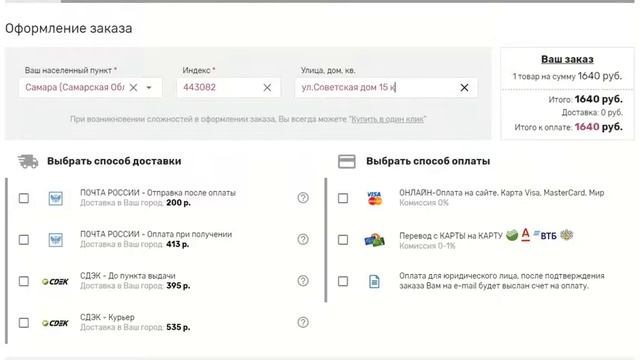
Task: Click the 'Комиссия 0-1%' text
Action: (x=427, y=246)
